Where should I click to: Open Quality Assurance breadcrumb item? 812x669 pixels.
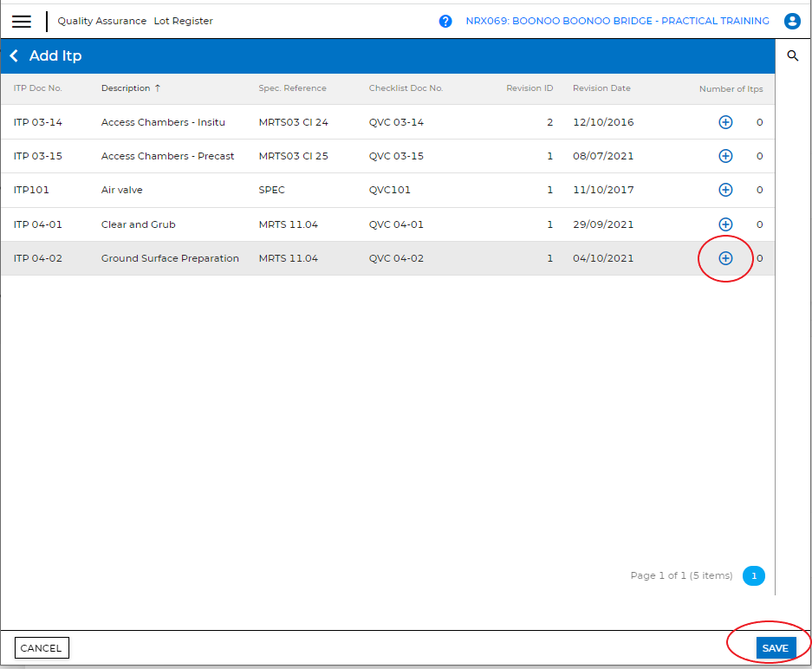102,21
